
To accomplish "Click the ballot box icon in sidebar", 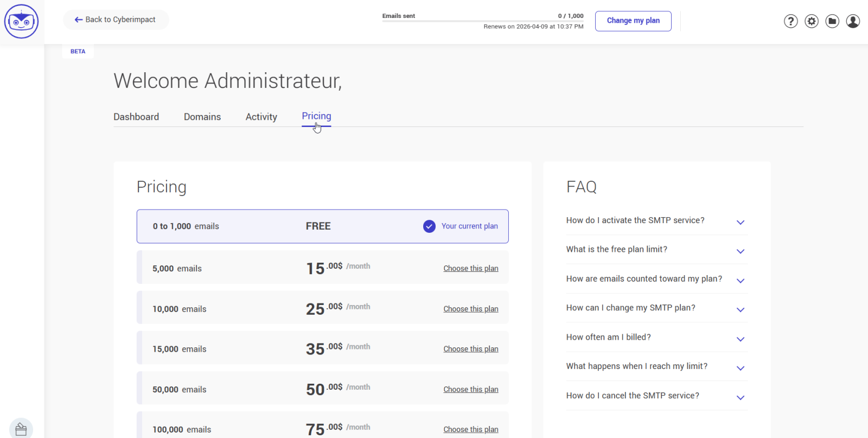I will [x=21, y=429].
